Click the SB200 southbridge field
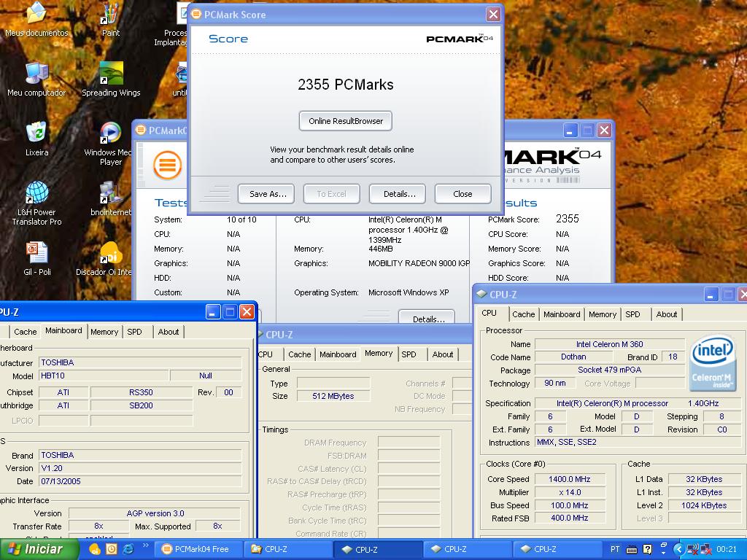747x560 pixels. 141,405
